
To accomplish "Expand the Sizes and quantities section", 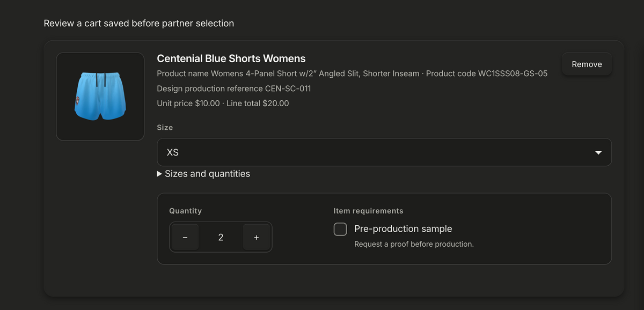I will pos(203,174).
